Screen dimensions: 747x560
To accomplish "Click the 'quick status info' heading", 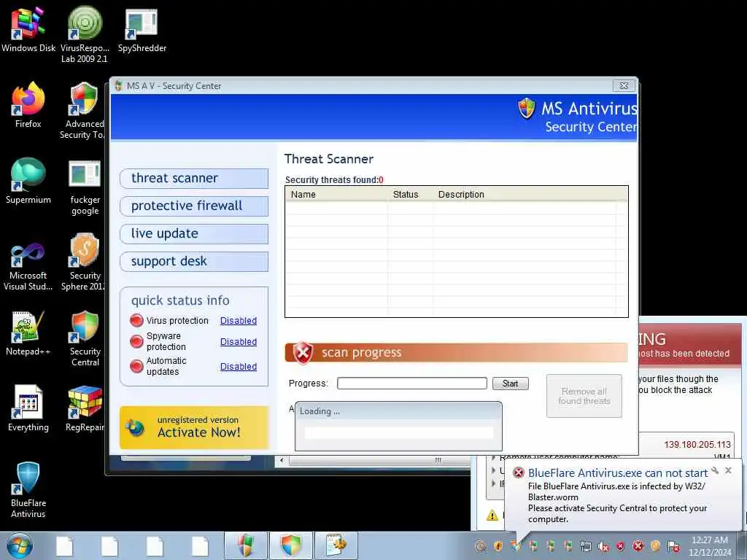I will tap(180, 300).
